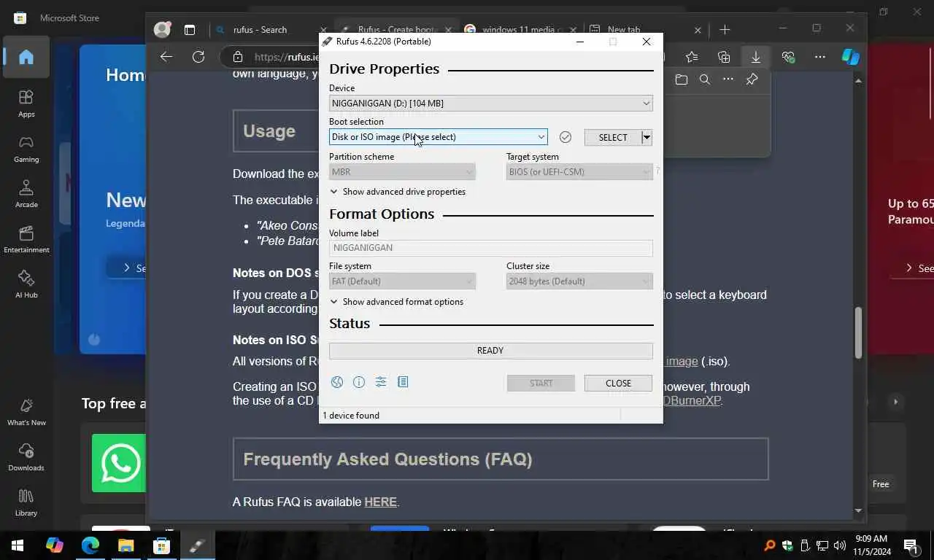Open the SELECT button split arrow
This screenshot has width=934, height=560.
[647, 137]
